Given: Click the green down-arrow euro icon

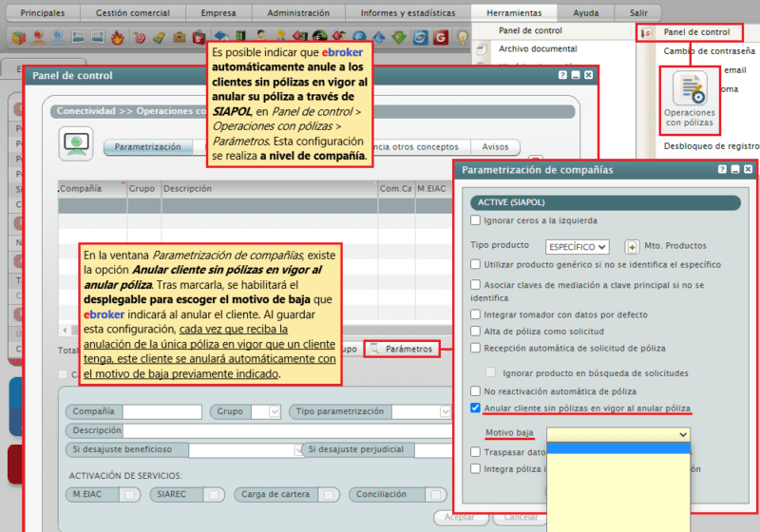Looking at the screenshot, I should point(399,36).
